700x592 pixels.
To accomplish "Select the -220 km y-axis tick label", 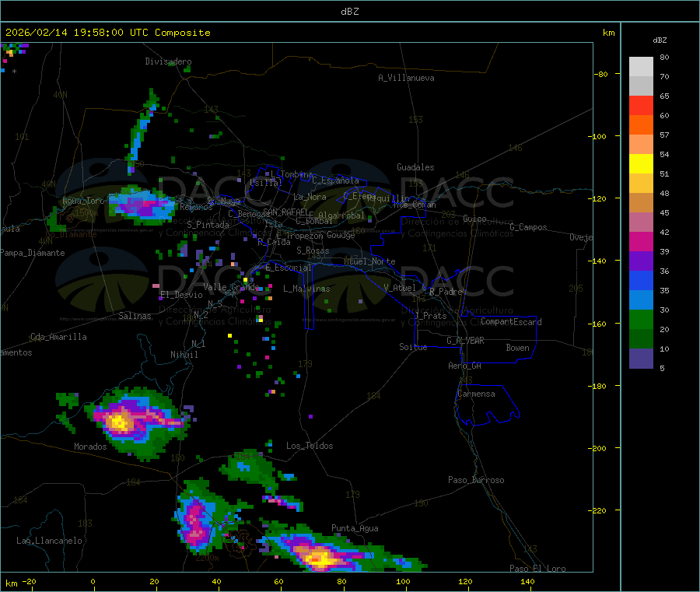I will coord(599,511).
